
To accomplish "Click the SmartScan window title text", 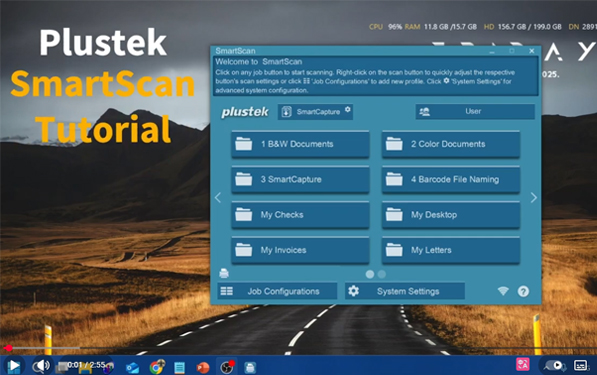I will point(235,51).
